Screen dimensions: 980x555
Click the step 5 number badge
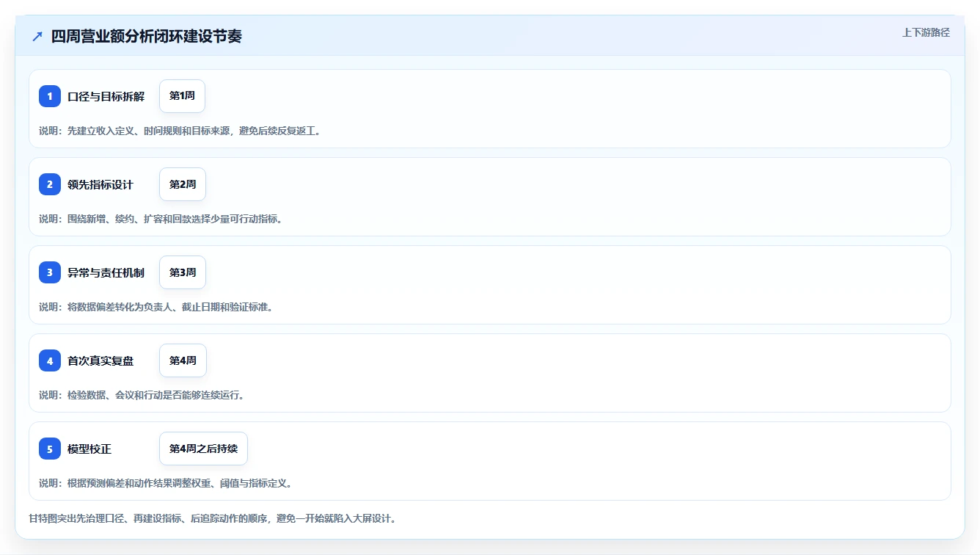click(x=50, y=449)
